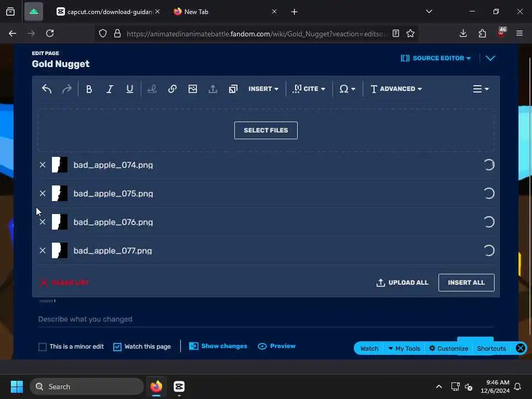This screenshot has width=532, height=399.
Task: Go back with the browser back arrow
Action: (x=12, y=33)
